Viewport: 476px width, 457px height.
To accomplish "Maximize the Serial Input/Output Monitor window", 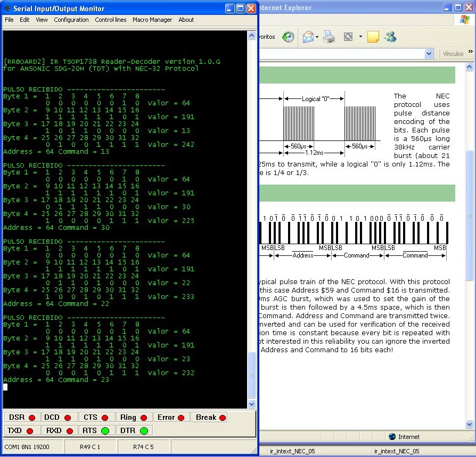I will (241, 9).
